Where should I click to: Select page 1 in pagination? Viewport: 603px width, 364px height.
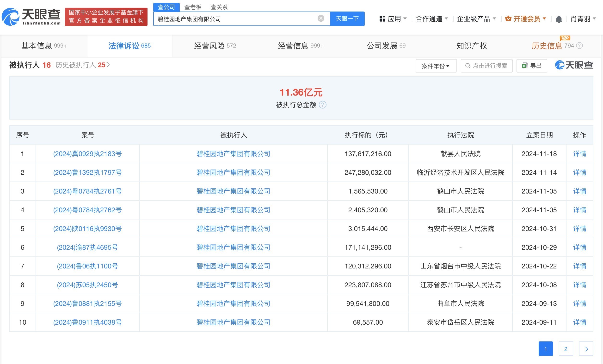click(x=546, y=349)
